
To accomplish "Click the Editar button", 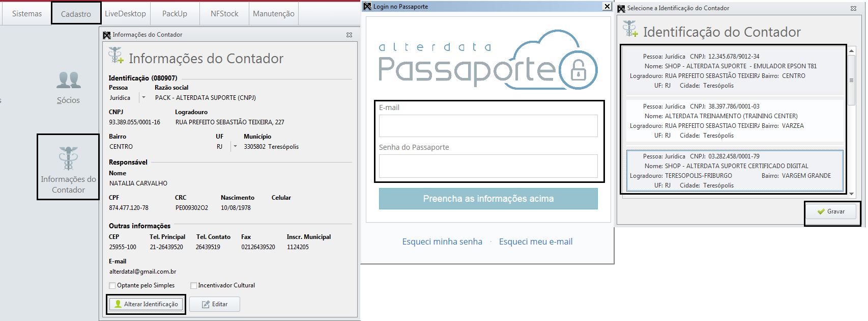I will [x=215, y=304].
